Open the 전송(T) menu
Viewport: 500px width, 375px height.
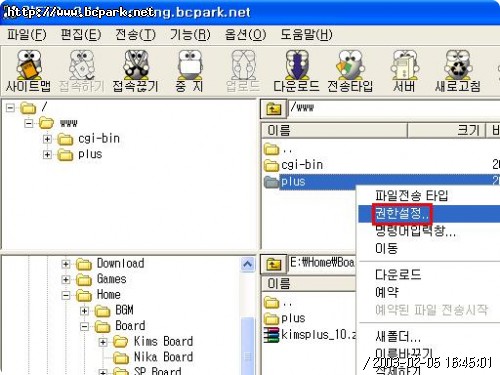(x=135, y=34)
